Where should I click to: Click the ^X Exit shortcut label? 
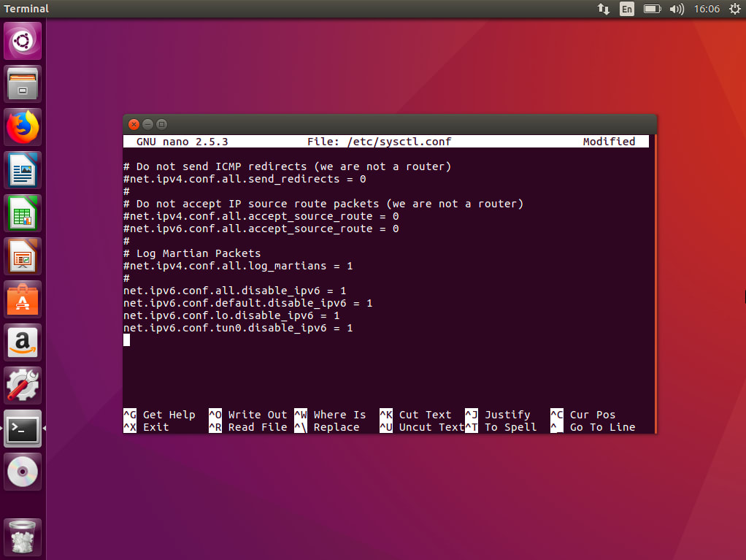point(147,427)
